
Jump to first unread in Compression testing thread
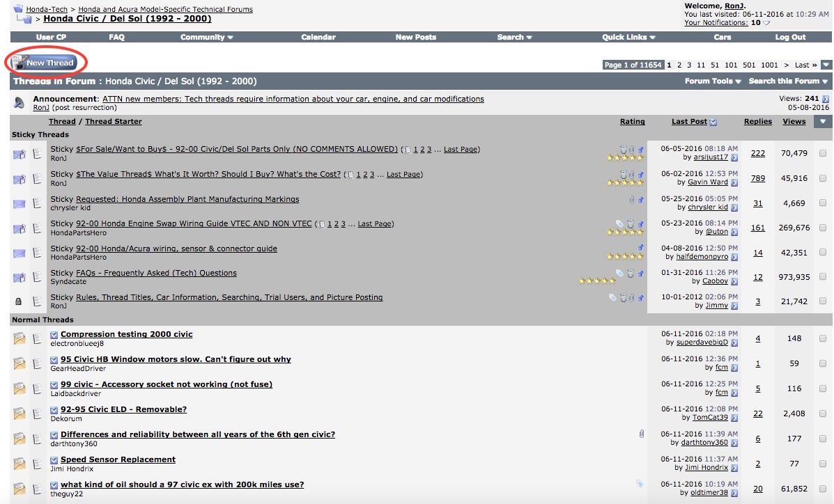tap(54, 335)
